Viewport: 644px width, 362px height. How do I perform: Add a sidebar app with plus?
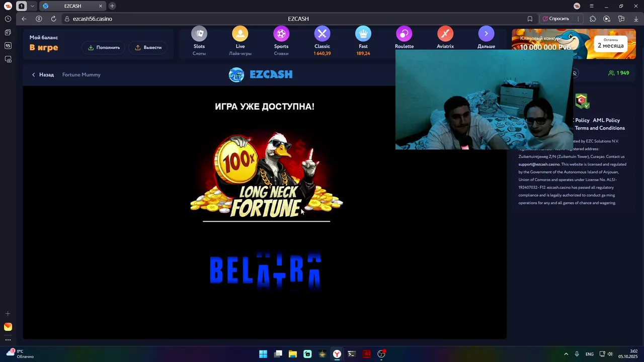click(8, 314)
